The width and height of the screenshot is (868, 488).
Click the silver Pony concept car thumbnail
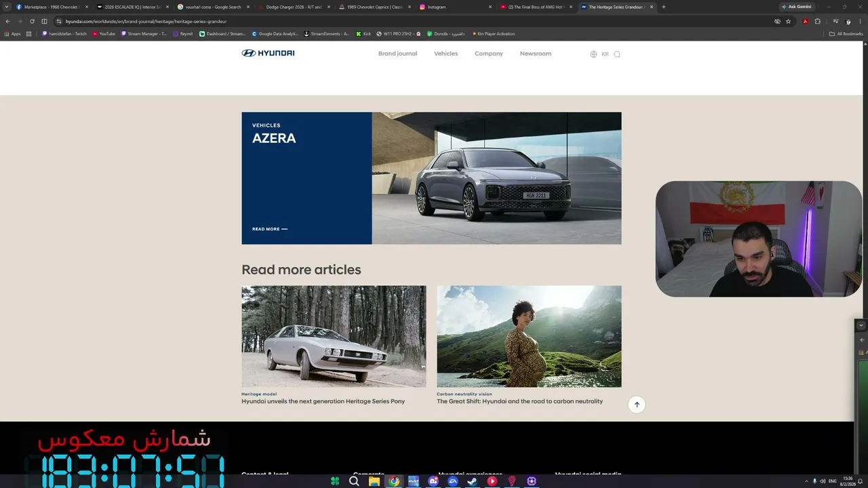coord(334,336)
